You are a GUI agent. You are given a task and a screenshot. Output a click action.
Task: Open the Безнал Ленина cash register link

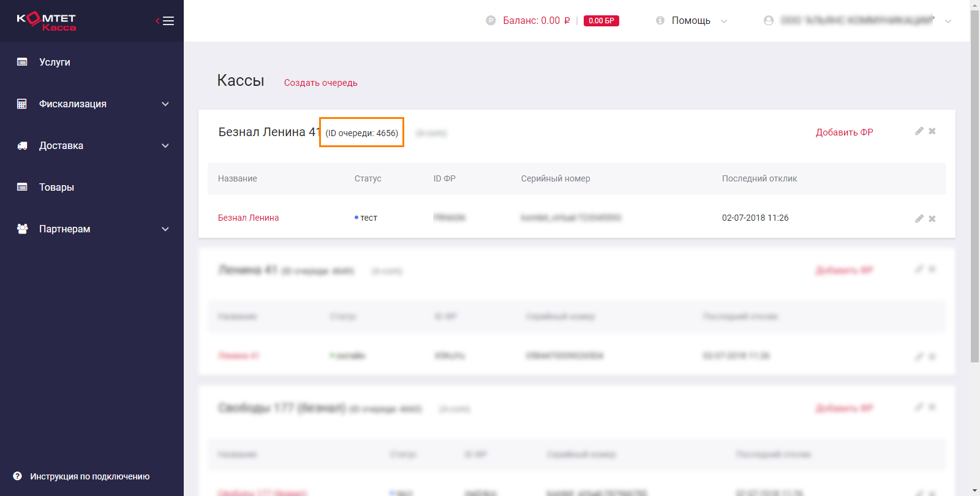coord(248,218)
